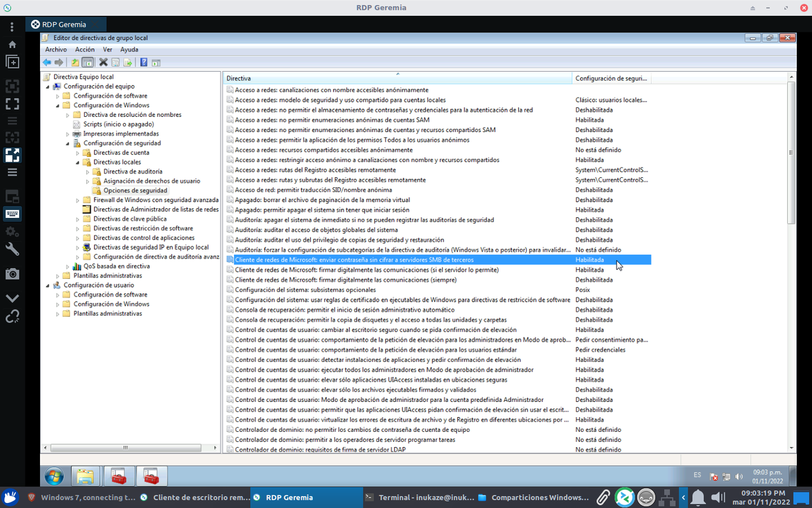Screen dimensions: 812x508
Task: Open Comparticiones Windows from host taskbar
Action: pos(534,497)
